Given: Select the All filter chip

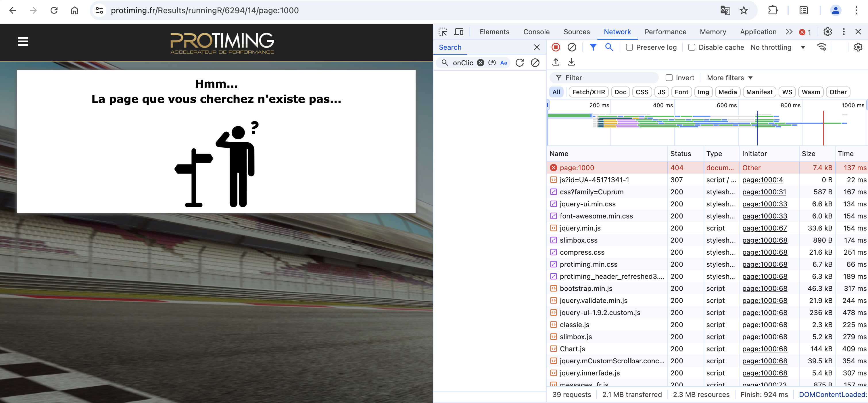Looking at the screenshot, I should click(556, 92).
